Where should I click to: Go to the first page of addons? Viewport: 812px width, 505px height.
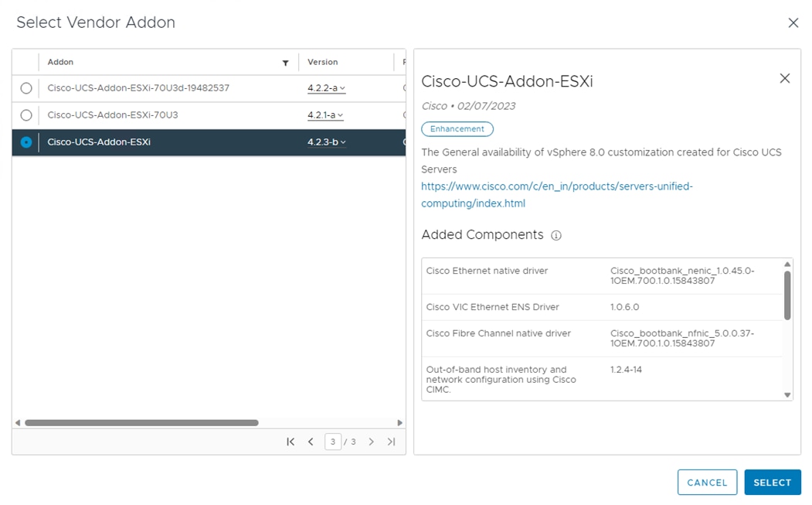[x=290, y=442]
